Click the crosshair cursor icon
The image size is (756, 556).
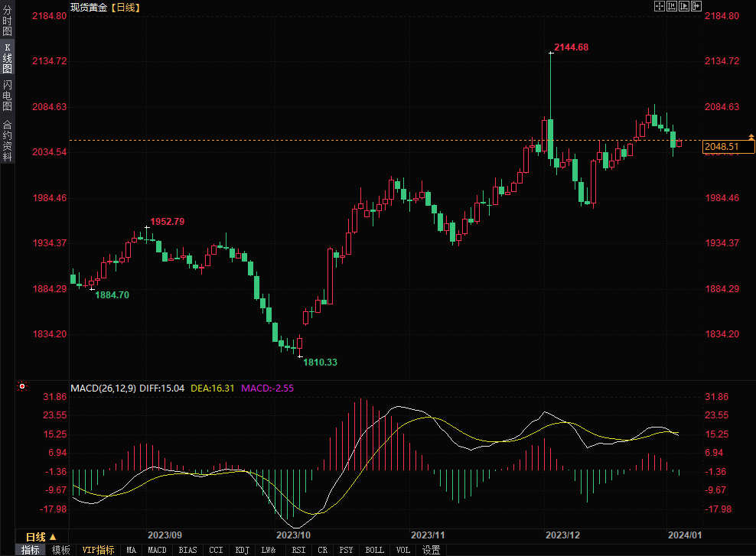click(660, 6)
